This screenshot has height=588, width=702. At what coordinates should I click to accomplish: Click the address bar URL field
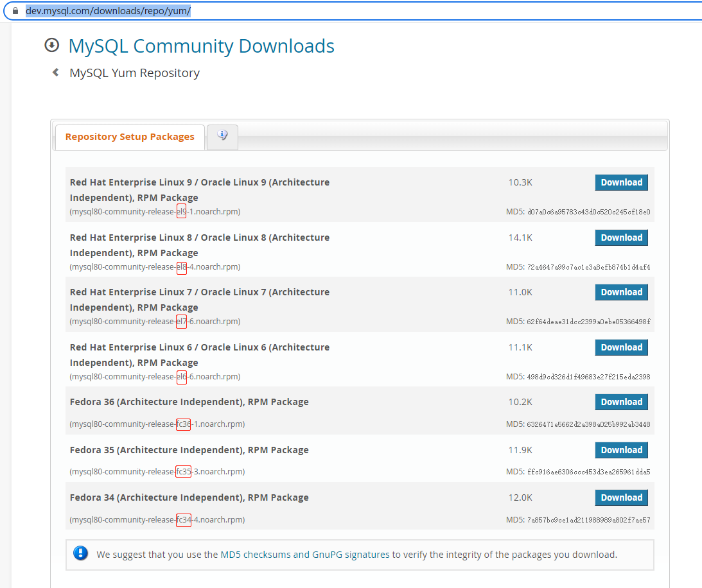click(x=353, y=11)
